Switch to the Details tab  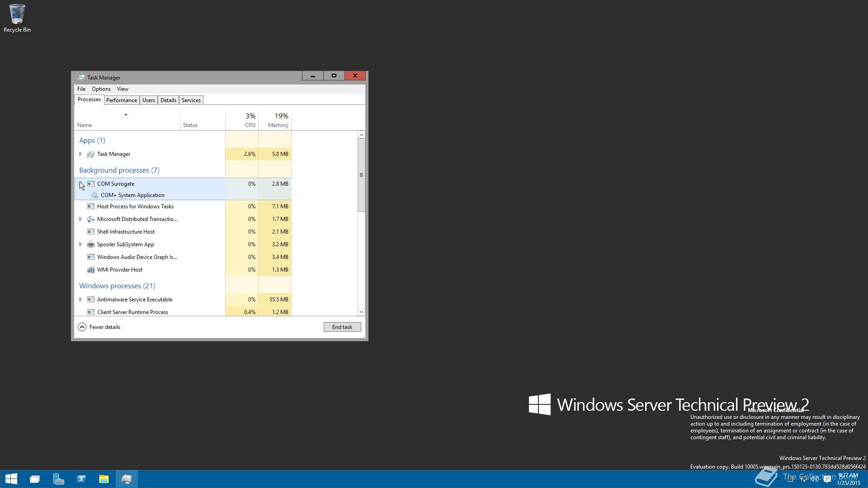coord(168,100)
